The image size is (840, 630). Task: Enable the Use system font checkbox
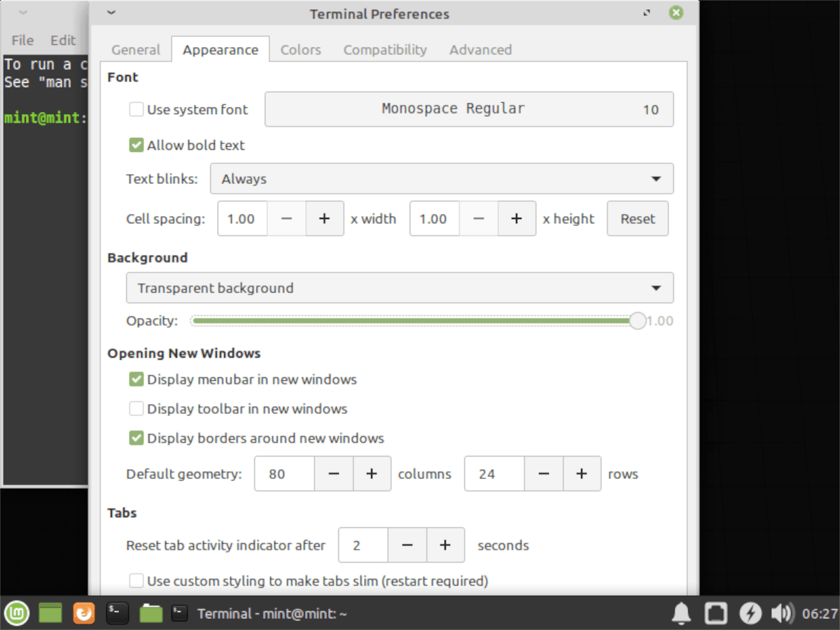(136, 109)
